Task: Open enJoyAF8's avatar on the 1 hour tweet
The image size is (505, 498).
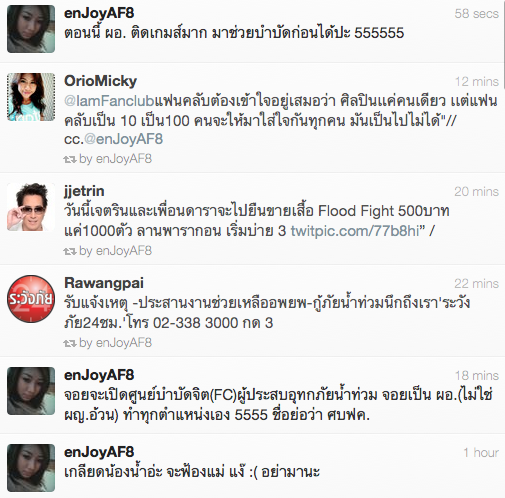Action: click(x=31, y=468)
